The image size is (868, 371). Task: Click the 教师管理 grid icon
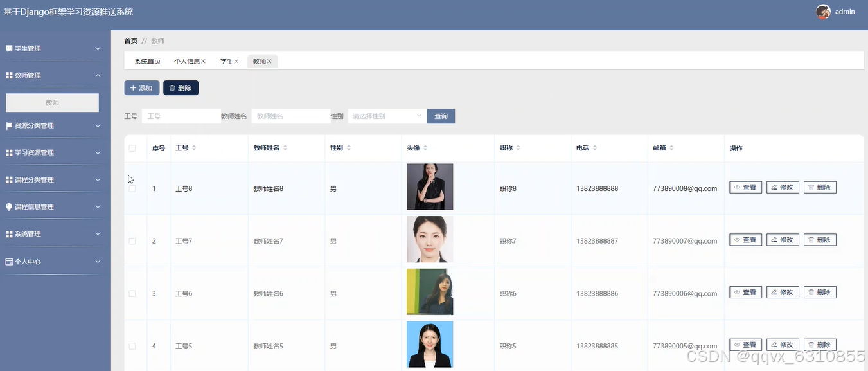(x=9, y=75)
